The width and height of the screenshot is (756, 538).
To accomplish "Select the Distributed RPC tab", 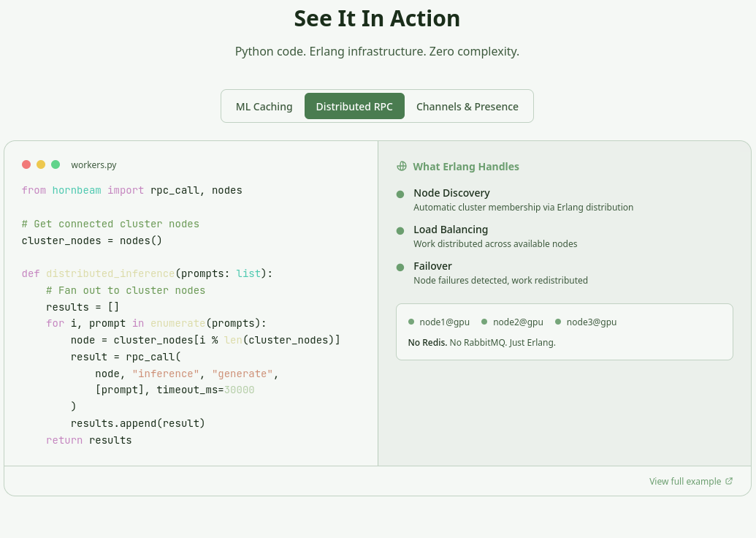I will (354, 107).
